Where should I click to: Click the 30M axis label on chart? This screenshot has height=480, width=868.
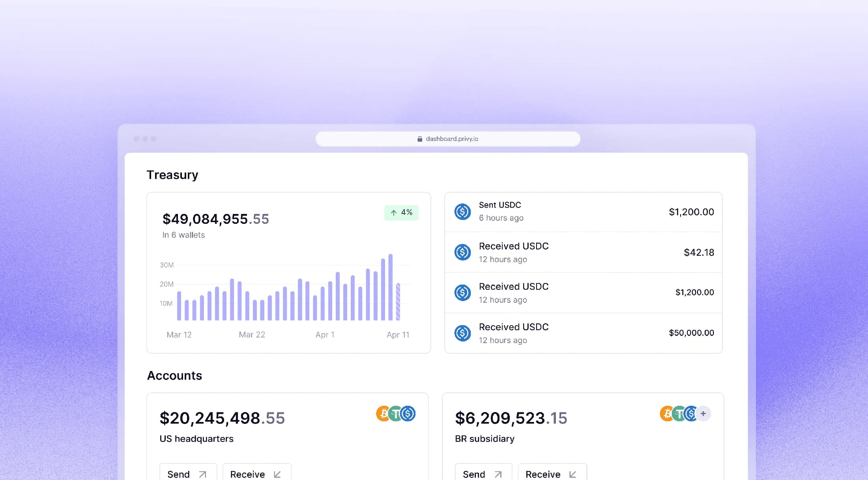tap(166, 265)
